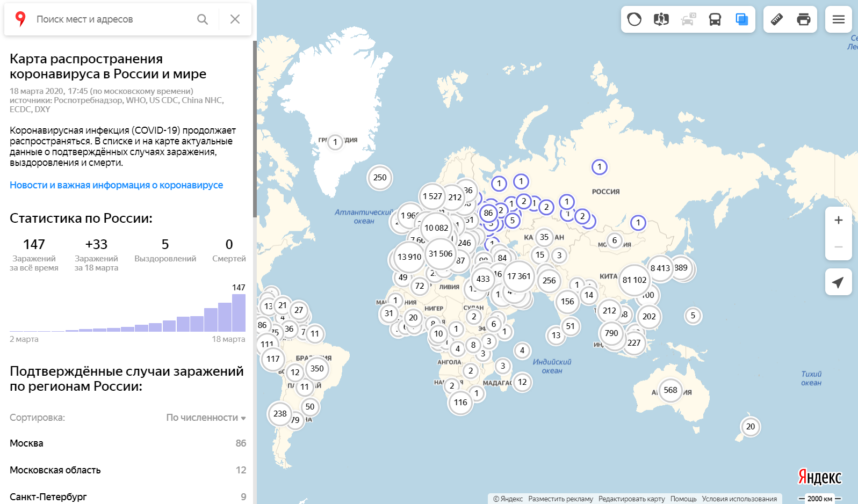Select the Московская область row
Image resolution: width=858 pixels, height=504 pixels.
pos(128,470)
